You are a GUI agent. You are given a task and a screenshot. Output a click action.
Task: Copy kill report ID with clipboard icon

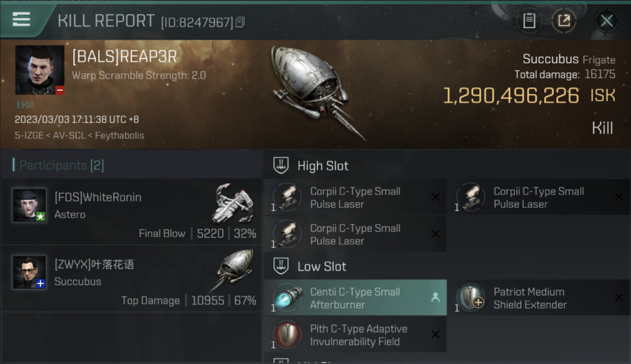tap(240, 22)
